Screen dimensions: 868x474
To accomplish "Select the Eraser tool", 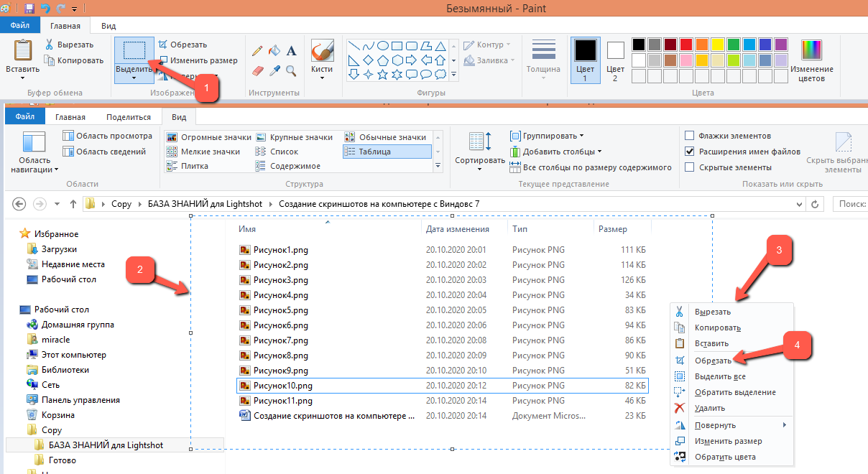I will tap(257, 70).
